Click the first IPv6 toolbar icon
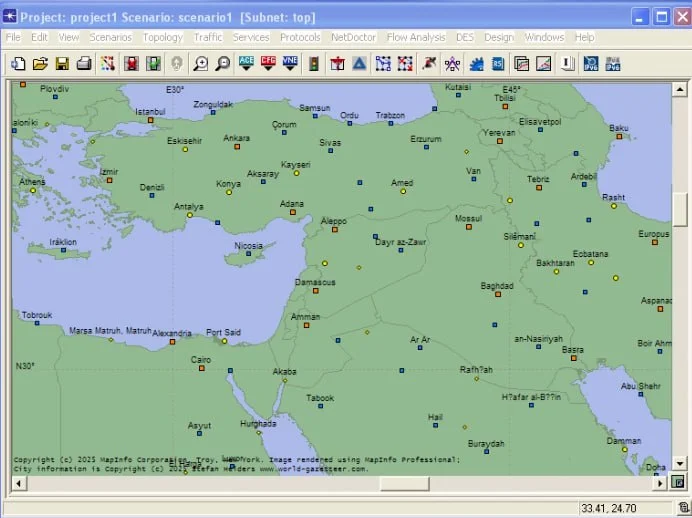This screenshot has width=692, height=518. click(x=591, y=64)
